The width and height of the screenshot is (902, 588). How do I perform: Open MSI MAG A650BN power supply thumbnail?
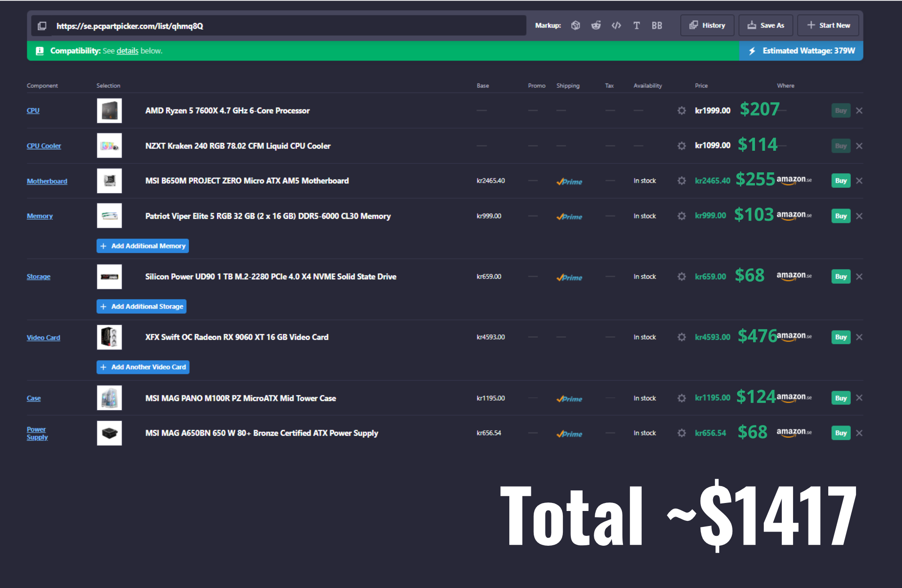coord(109,433)
